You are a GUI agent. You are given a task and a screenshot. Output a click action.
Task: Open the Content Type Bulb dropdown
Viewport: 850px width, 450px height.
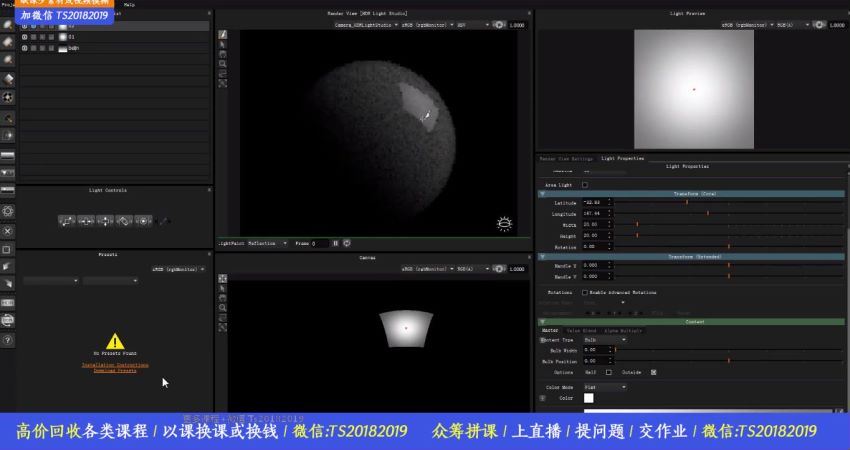pyautogui.click(x=605, y=340)
